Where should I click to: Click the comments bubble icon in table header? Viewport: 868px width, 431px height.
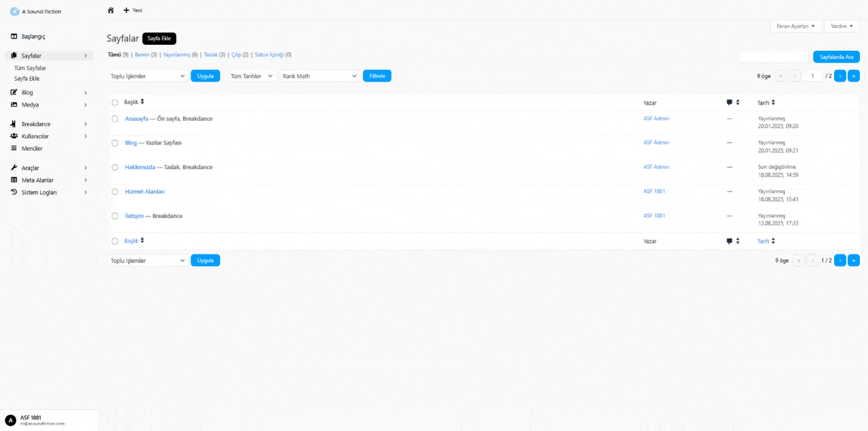(x=730, y=102)
